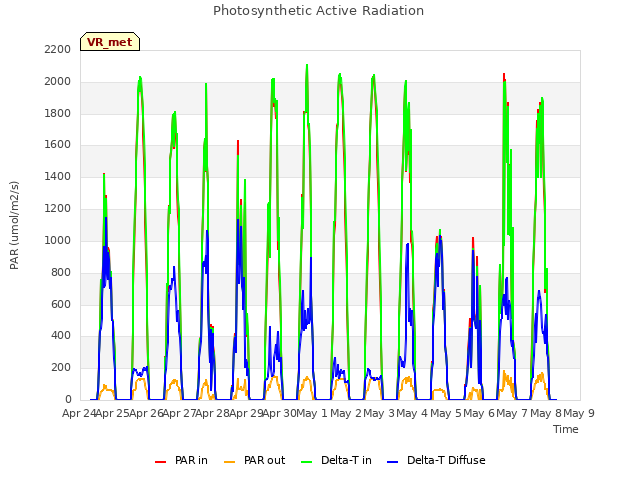Click the 1600 y-axis tick label
The width and height of the screenshot is (640, 480).
tap(58, 144)
